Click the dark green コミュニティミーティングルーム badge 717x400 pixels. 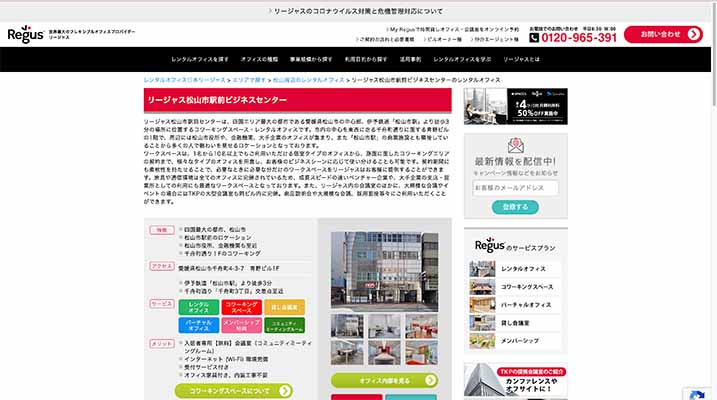pos(284,325)
